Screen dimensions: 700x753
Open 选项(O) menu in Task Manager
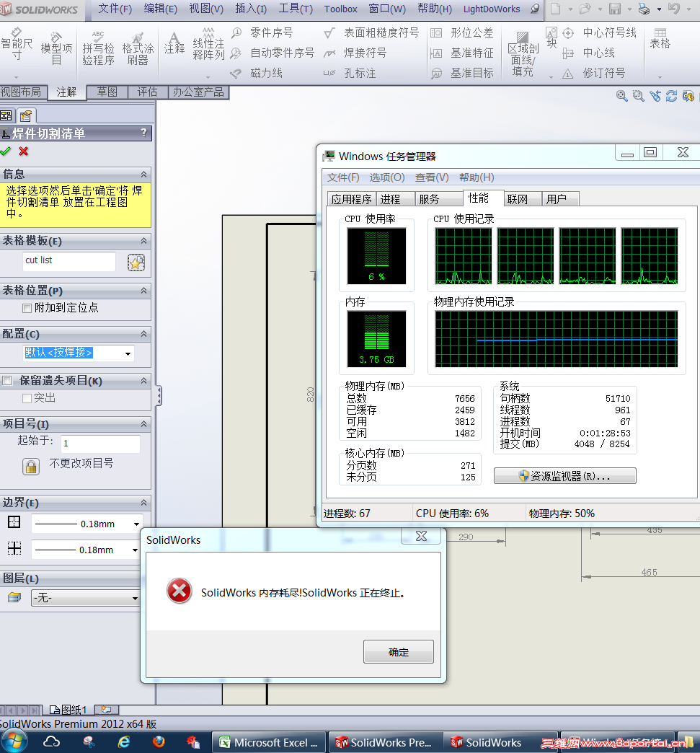(x=387, y=177)
